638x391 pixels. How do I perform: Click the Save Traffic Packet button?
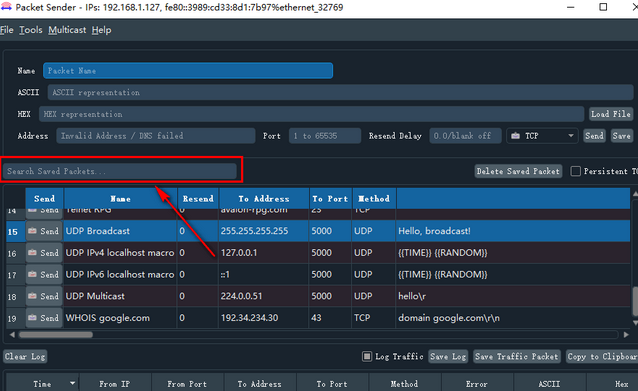517,357
